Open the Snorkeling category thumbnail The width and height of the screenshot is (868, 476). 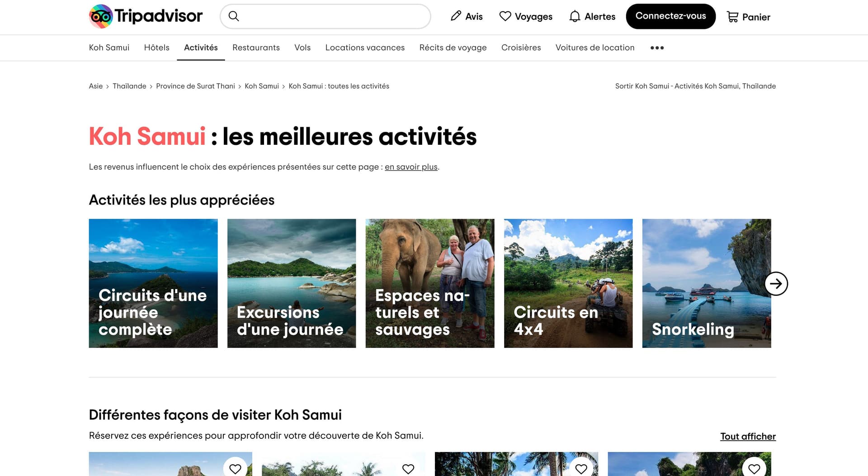point(706,283)
